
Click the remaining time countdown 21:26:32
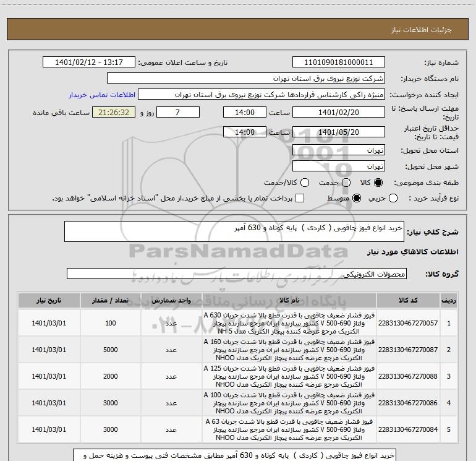point(114,112)
